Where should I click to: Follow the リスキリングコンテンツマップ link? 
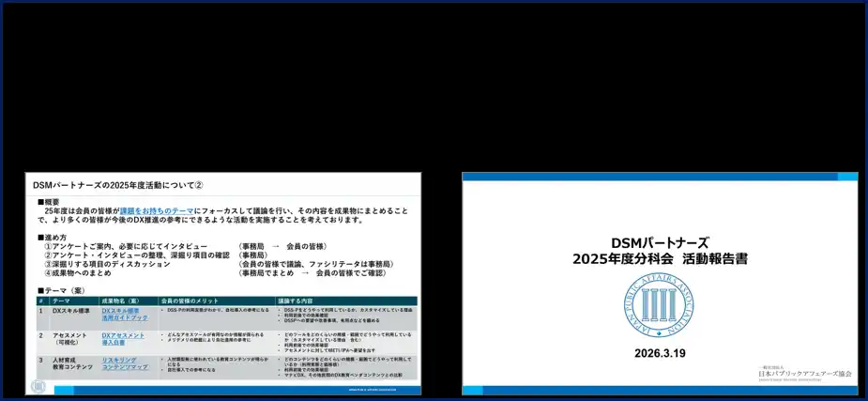coord(125,364)
